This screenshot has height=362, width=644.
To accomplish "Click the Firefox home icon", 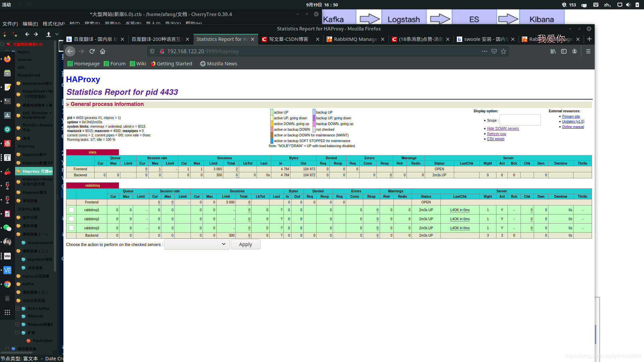I will click(x=103, y=51).
